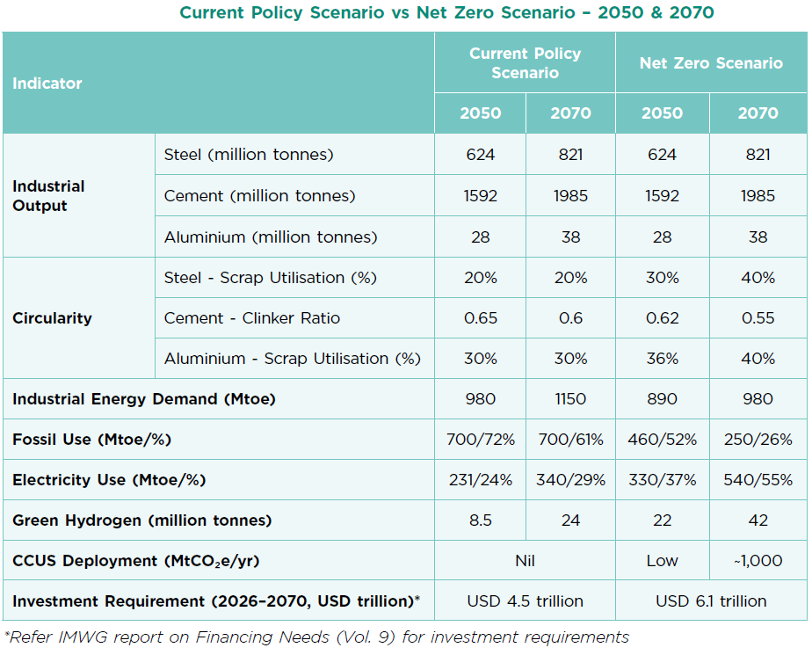
Task: Click the 250/26% fossil use value
Action: pyautogui.click(x=758, y=440)
